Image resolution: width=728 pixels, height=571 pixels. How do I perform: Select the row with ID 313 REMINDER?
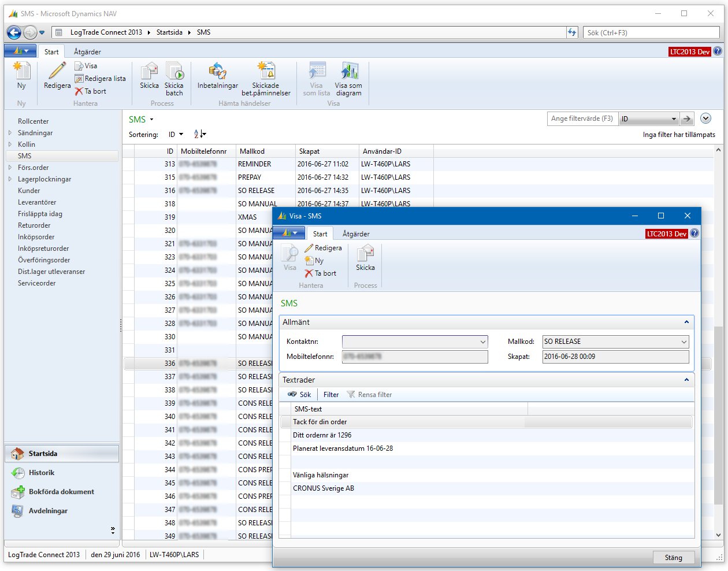[418, 164]
